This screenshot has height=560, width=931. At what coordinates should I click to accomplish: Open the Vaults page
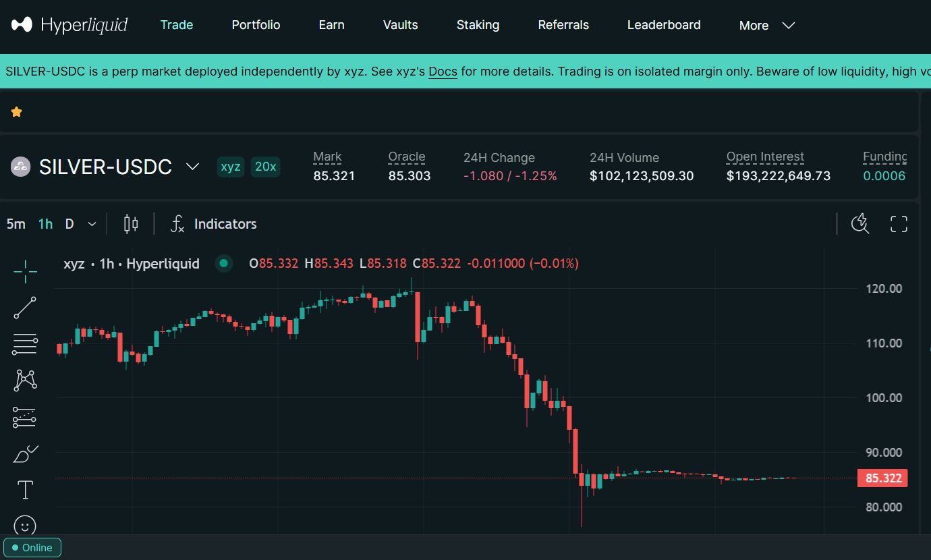pos(400,25)
